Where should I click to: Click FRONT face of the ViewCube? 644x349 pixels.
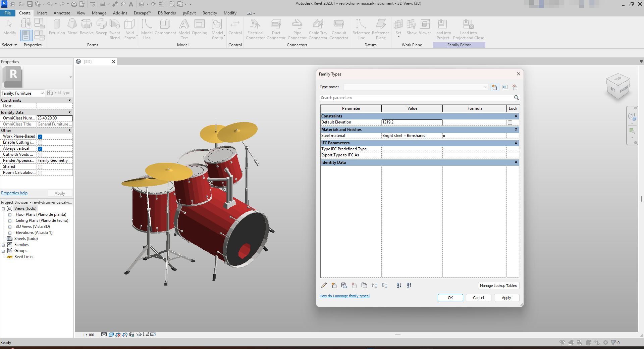coord(624,90)
